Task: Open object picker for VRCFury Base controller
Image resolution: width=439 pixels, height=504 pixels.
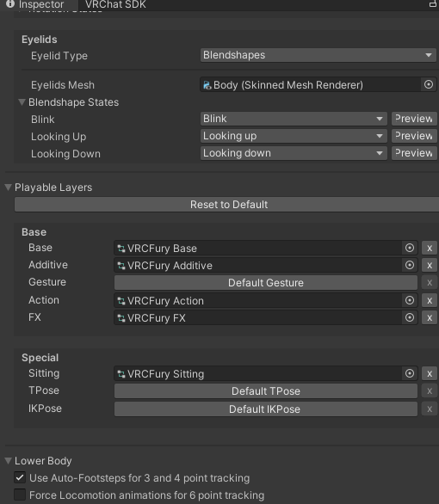Action: 410,248
